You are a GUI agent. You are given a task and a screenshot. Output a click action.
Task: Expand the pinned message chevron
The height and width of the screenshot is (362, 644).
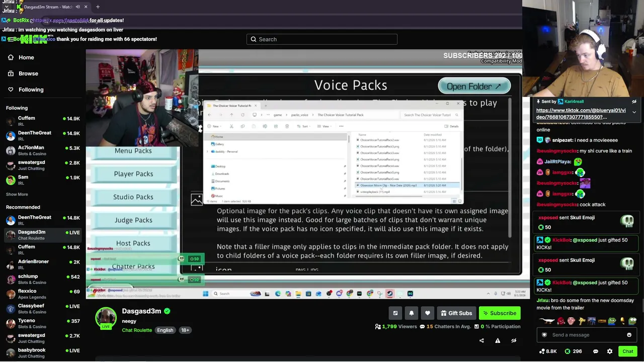pyautogui.click(x=634, y=112)
